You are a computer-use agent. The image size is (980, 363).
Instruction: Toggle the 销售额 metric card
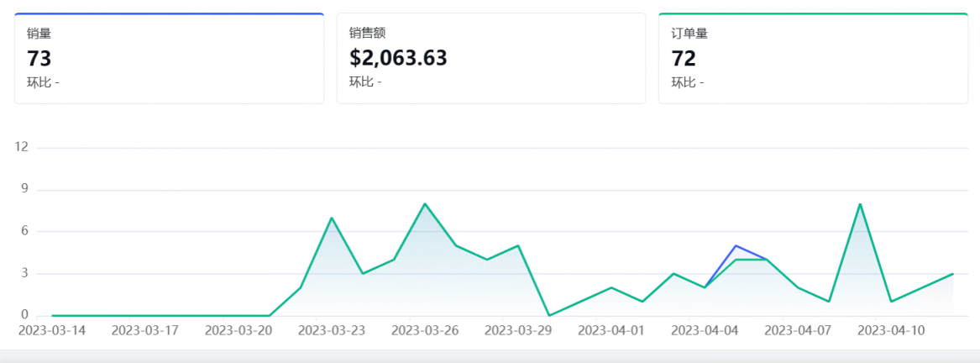[490, 58]
